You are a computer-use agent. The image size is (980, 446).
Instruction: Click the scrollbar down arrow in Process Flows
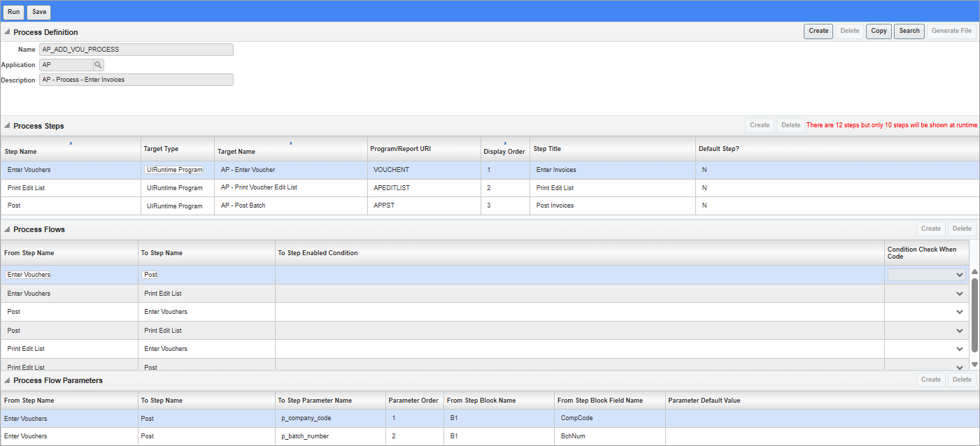(x=973, y=364)
